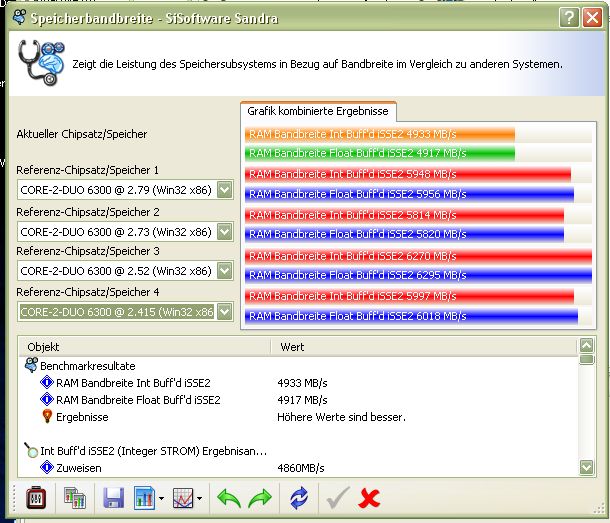Viewport: 610px width, 523px height.
Task: Click scrollbar up arrow in results list
Action: pyautogui.click(x=587, y=345)
